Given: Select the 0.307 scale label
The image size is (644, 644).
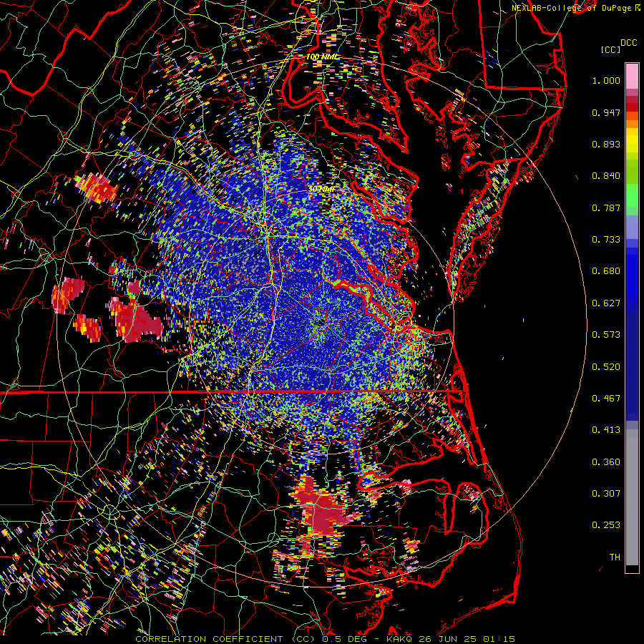Looking at the screenshot, I should pos(606,494).
